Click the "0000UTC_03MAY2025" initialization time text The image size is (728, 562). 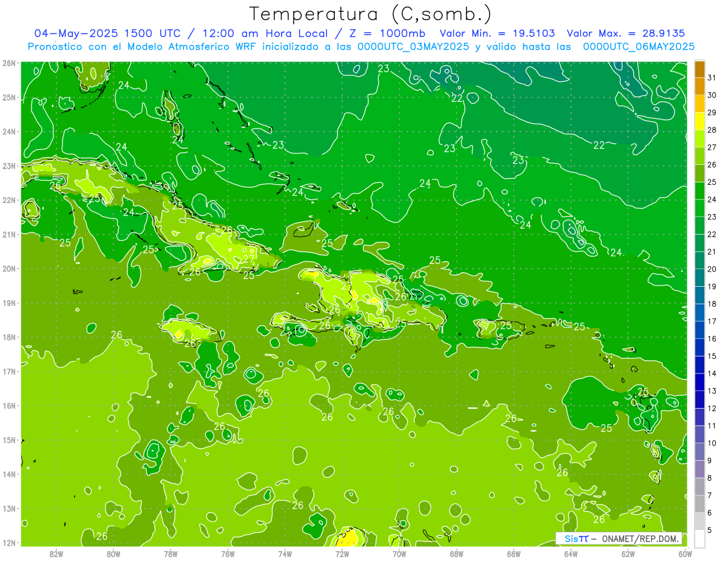point(413,46)
